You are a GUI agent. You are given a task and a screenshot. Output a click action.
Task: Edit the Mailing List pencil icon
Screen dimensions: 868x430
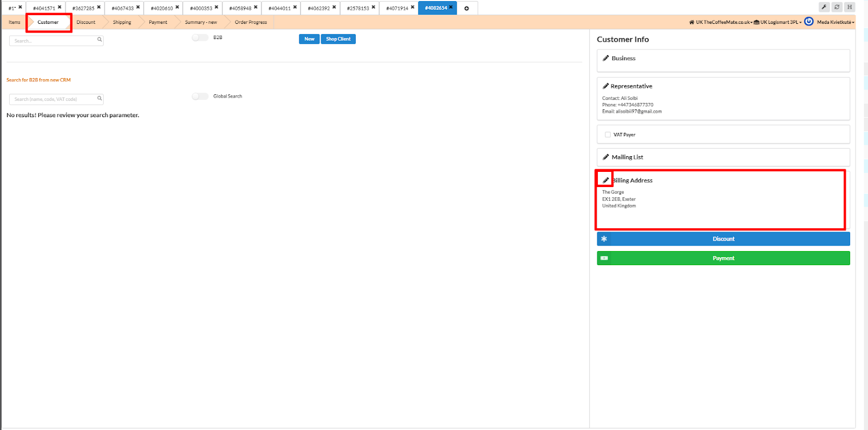click(605, 157)
